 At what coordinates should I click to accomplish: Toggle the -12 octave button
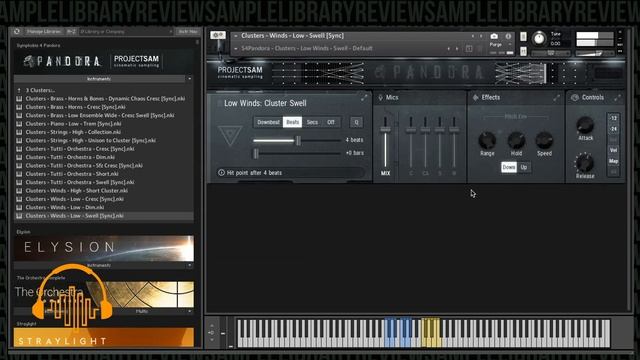point(613,118)
